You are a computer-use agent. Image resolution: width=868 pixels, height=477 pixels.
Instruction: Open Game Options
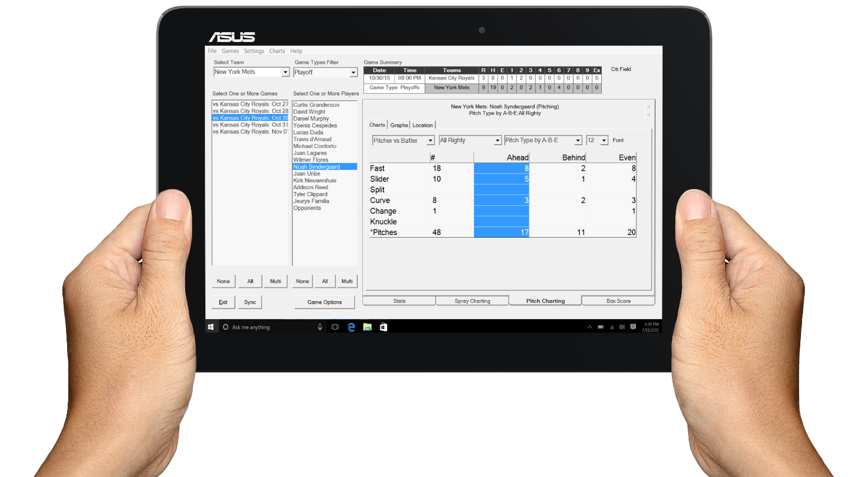click(x=325, y=302)
